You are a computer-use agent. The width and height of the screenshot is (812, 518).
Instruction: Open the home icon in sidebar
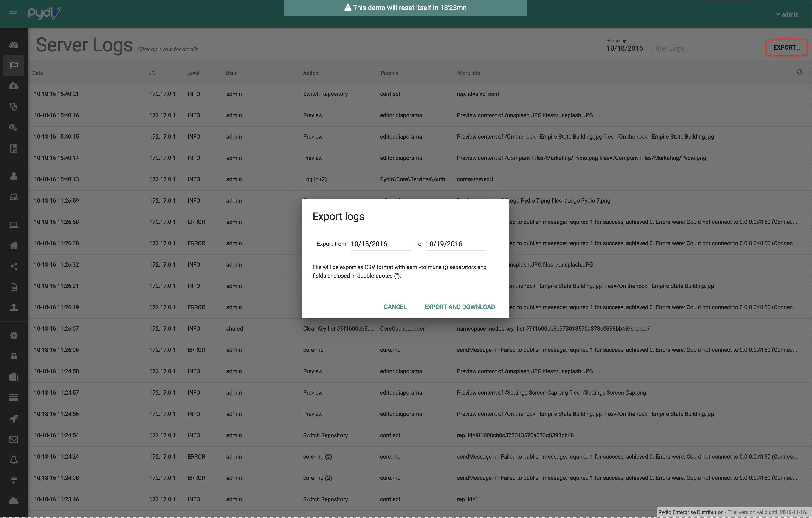click(x=14, y=246)
